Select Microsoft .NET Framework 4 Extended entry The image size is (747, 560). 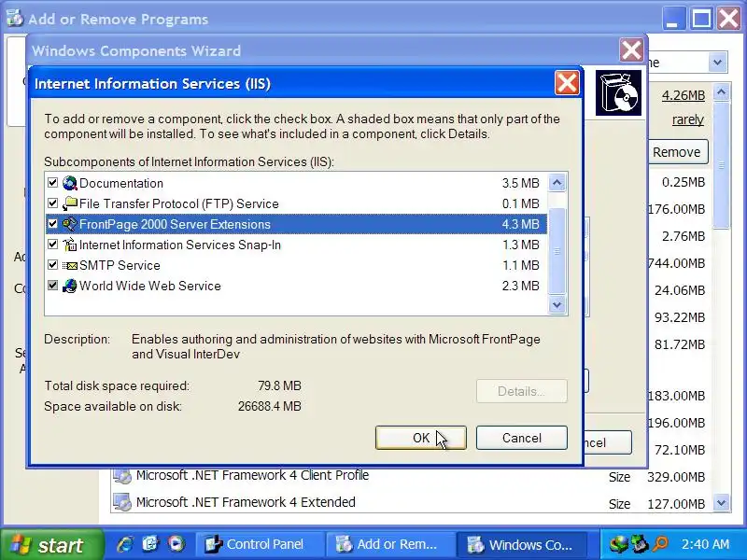246,502
